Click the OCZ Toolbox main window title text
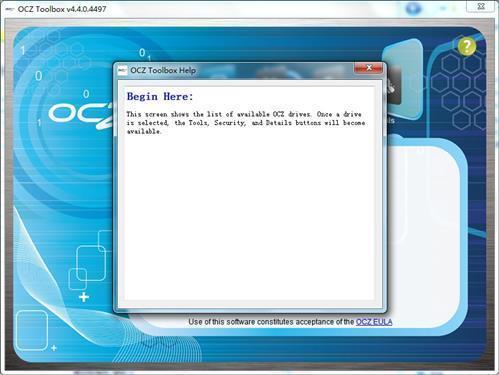This screenshot has width=499, height=375. tap(62, 9)
